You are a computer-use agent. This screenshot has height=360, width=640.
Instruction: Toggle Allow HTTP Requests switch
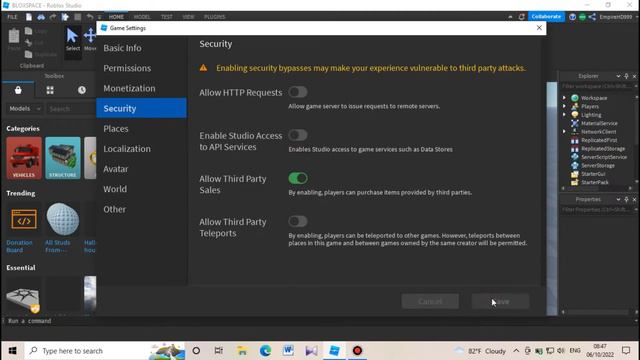(298, 92)
